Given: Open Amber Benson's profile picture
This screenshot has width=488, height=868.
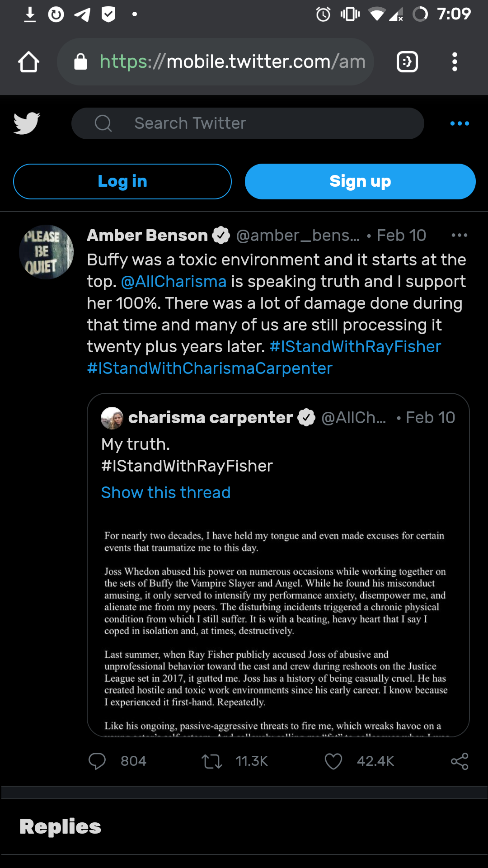Looking at the screenshot, I should 46,252.
